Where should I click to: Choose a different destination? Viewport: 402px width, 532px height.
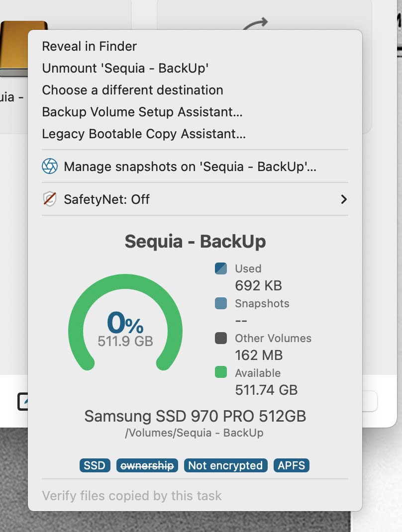[132, 90]
